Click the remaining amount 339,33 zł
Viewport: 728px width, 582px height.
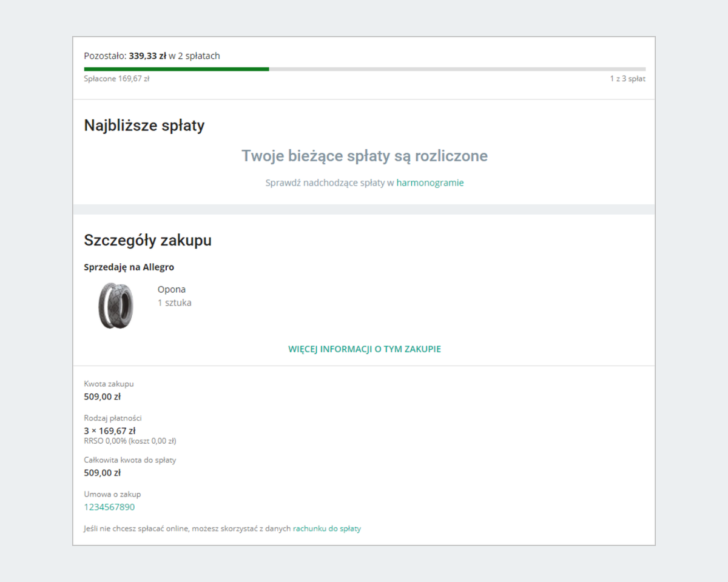(147, 56)
